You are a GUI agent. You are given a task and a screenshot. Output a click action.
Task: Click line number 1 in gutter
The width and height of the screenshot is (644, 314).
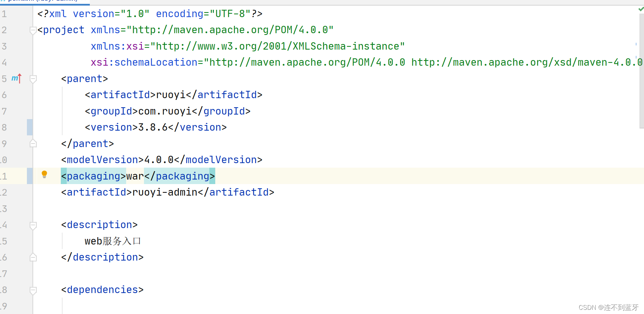(x=4, y=14)
